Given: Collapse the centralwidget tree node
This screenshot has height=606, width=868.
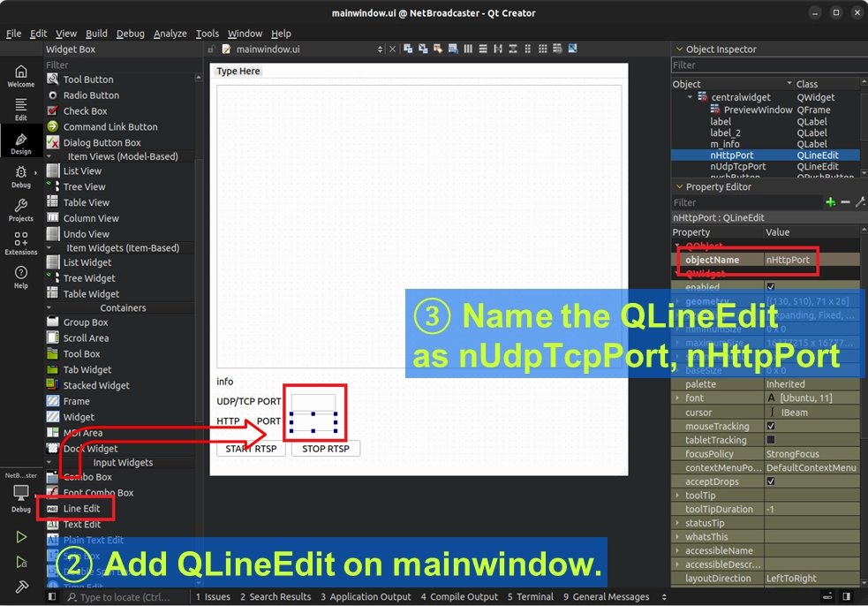Looking at the screenshot, I should 690,97.
